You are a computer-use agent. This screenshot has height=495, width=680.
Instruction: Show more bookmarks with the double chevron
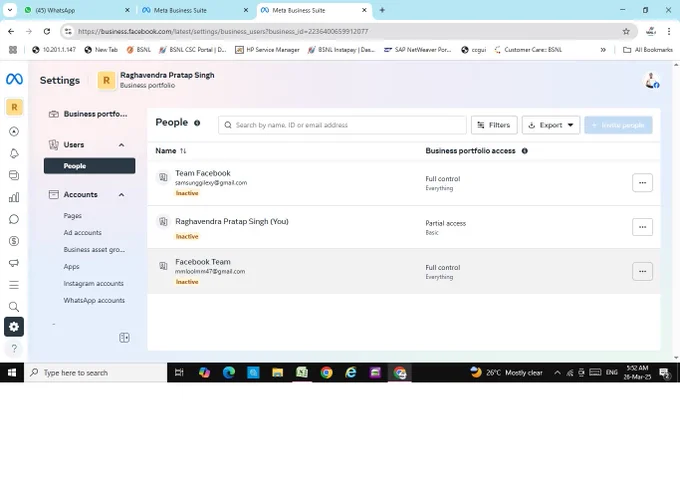(x=603, y=50)
